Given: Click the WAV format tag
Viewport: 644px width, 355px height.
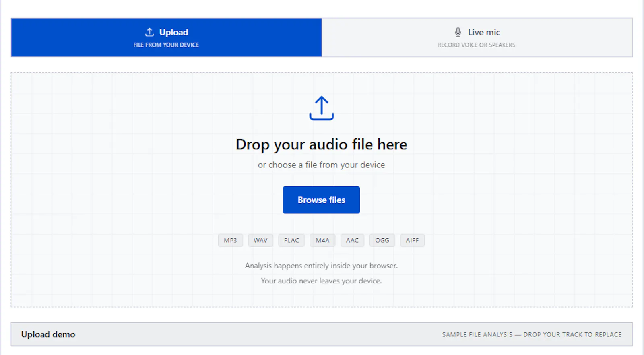Looking at the screenshot, I should [x=260, y=240].
